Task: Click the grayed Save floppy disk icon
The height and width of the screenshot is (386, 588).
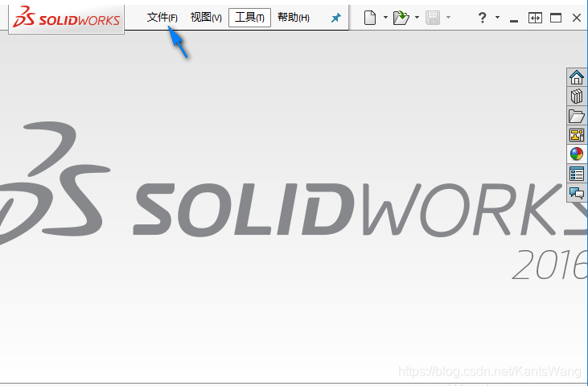Action: [433, 18]
